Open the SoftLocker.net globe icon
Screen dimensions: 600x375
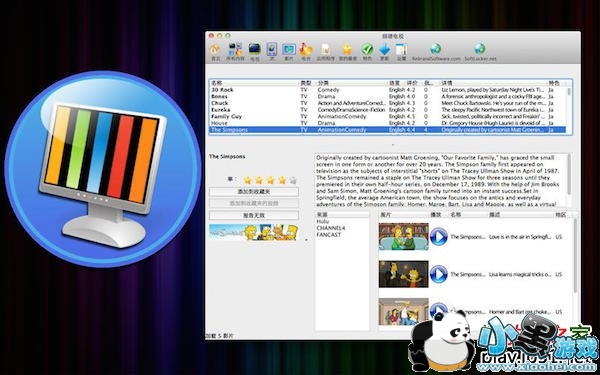pyautogui.click(x=480, y=49)
